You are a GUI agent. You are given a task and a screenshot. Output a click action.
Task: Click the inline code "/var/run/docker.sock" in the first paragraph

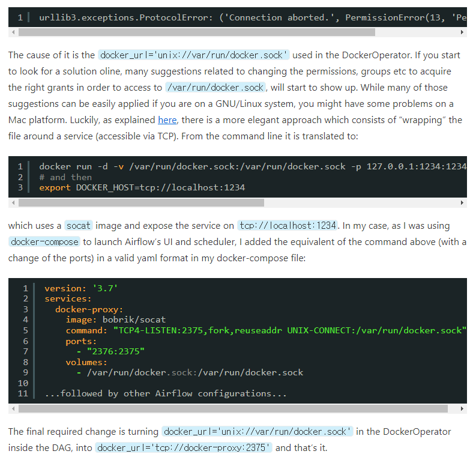[215, 88]
